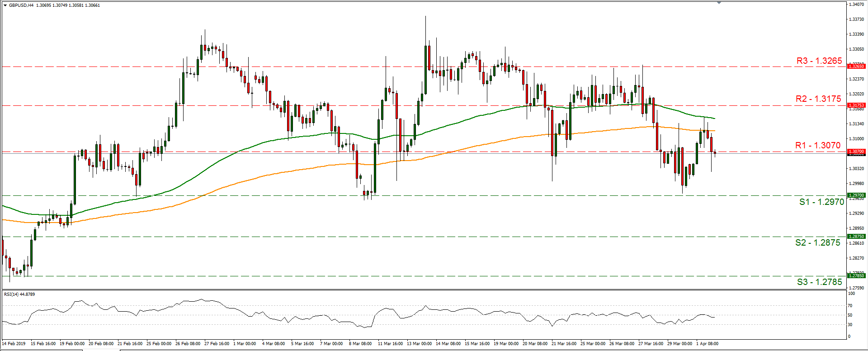Viewport: 868px width, 351px height.
Task: Select the S2 - 1.2875 support label
Action: [818, 242]
